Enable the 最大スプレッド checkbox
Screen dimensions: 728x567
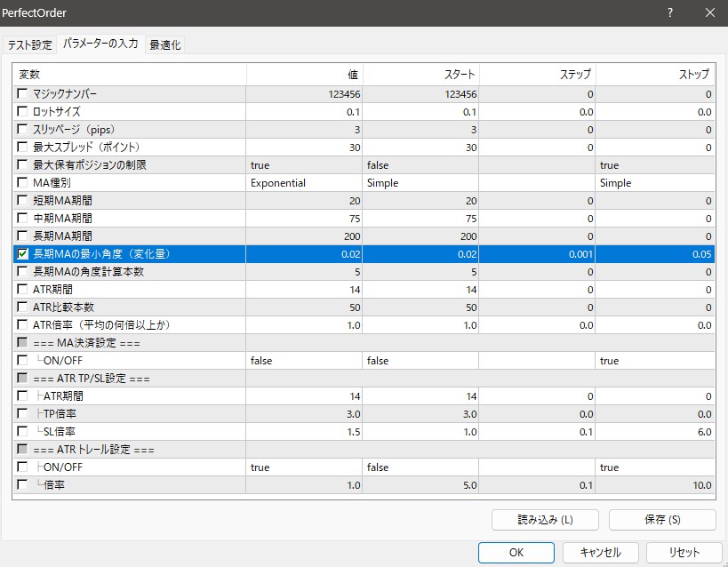[x=22, y=147]
